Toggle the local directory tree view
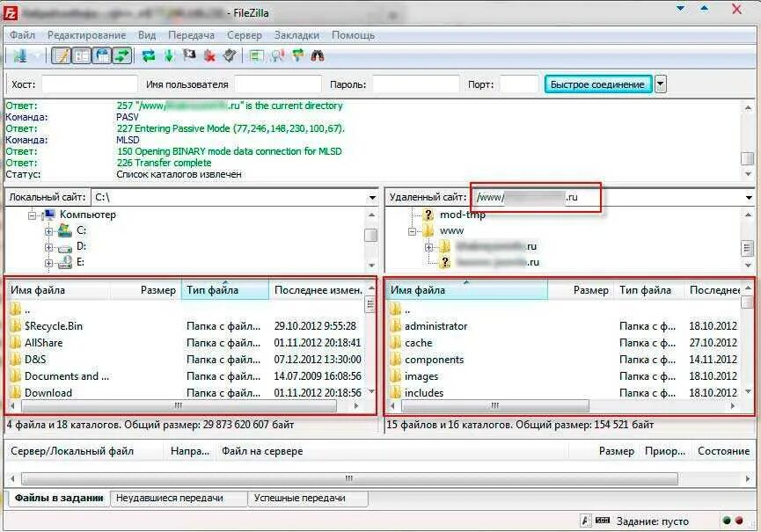761x532 pixels. click(x=80, y=56)
